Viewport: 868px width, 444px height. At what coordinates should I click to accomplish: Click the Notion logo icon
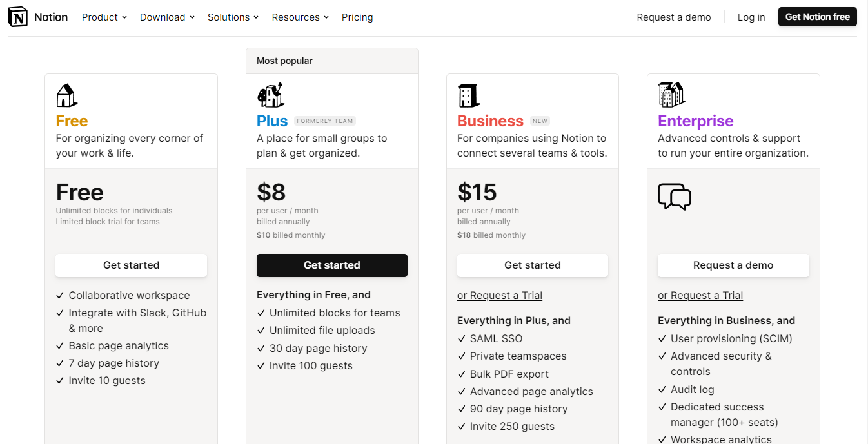pos(18,17)
